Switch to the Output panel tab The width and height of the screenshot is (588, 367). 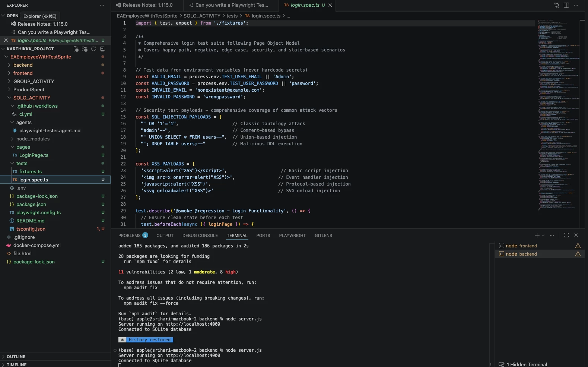click(x=165, y=235)
